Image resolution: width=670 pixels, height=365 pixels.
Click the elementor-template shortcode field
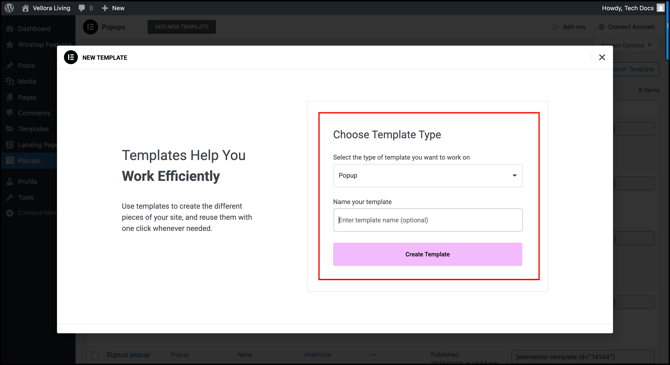(583, 356)
